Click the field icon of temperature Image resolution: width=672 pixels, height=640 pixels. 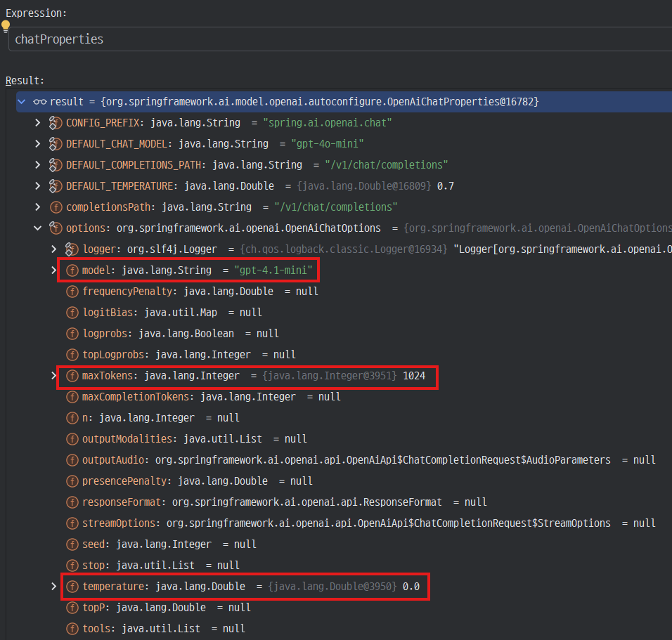72,586
